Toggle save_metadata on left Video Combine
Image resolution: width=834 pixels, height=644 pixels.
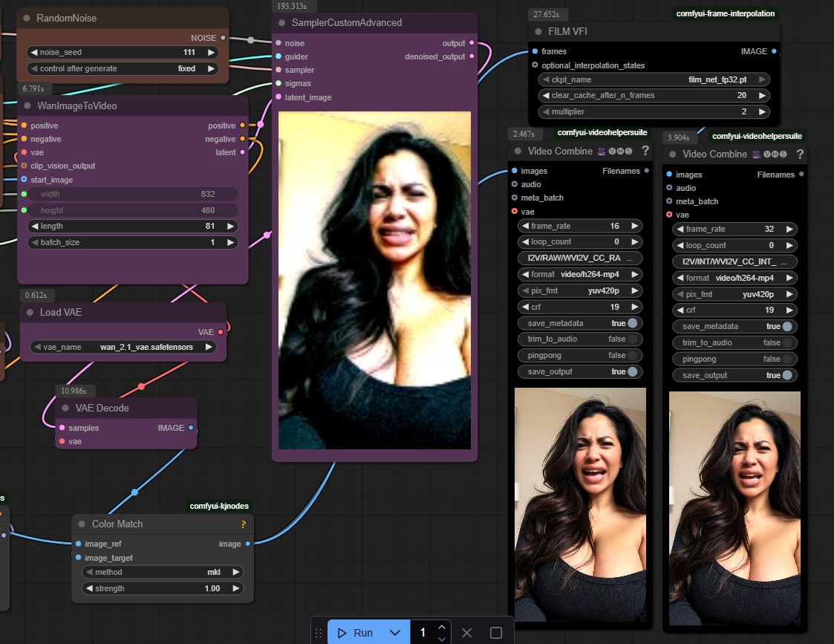point(580,323)
